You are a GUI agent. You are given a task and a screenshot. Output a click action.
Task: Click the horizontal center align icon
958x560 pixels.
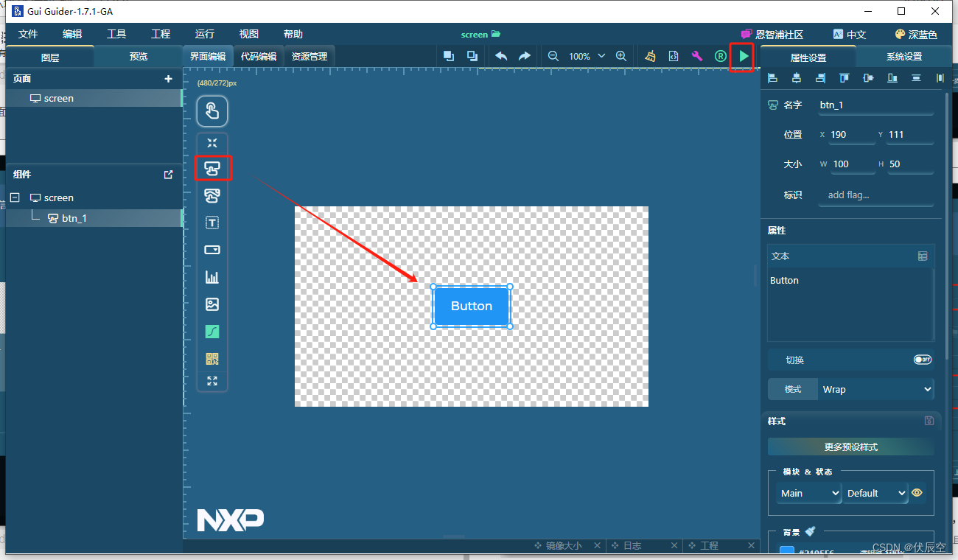point(797,78)
